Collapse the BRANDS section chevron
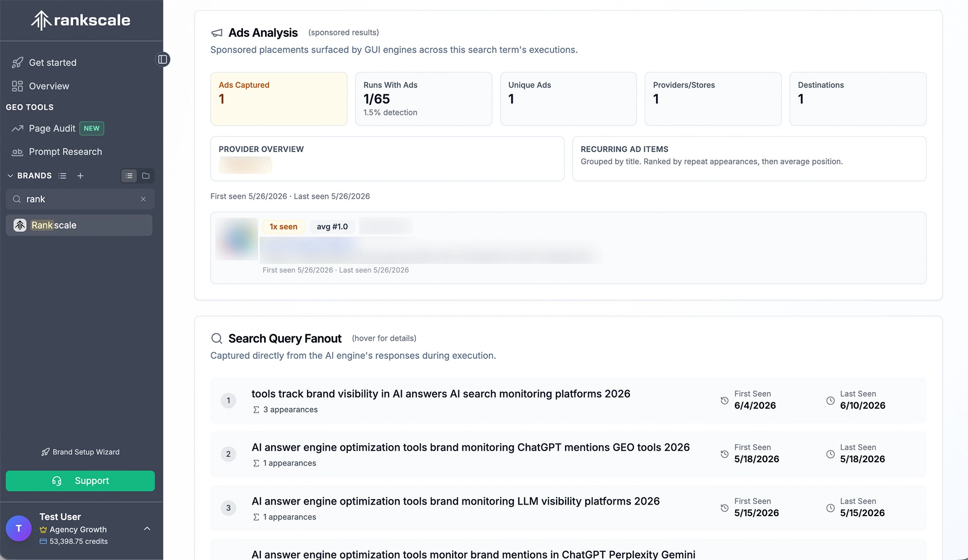Screen dimensions: 968x560 pos(10,176)
